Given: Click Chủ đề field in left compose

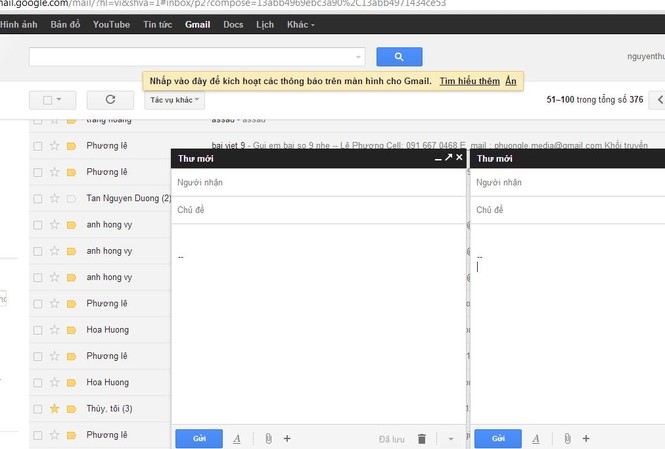Looking at the screenshot, I should (x=319, y=210).
